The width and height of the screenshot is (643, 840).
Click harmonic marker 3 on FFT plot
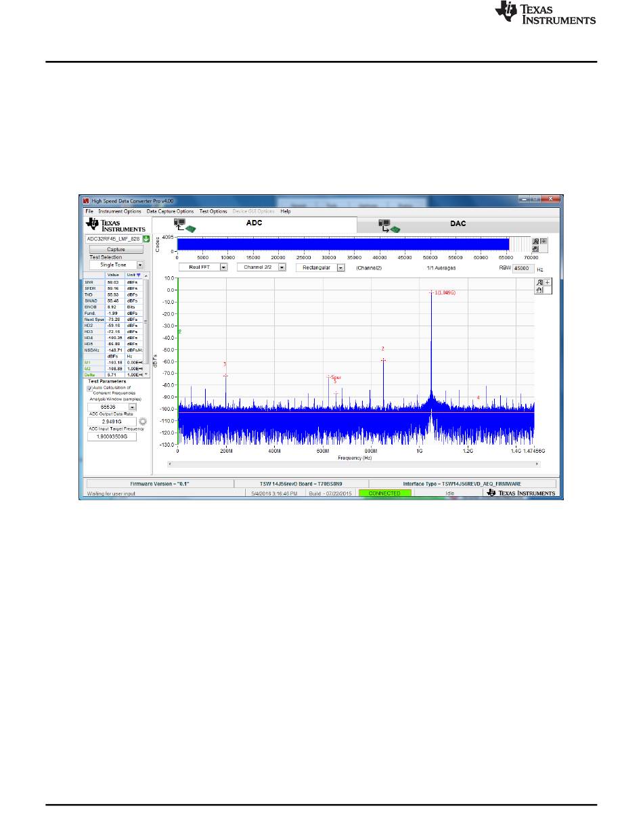click(225, 376)
